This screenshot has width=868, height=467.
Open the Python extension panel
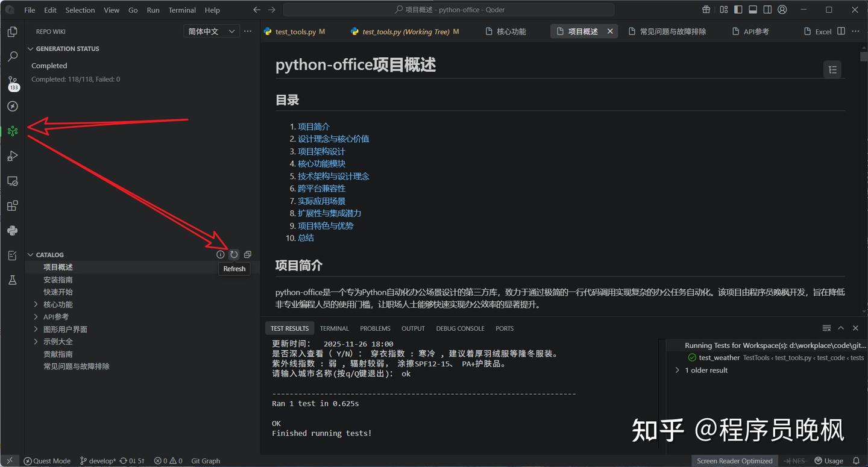pyautogui.click(x=12, y=230)
